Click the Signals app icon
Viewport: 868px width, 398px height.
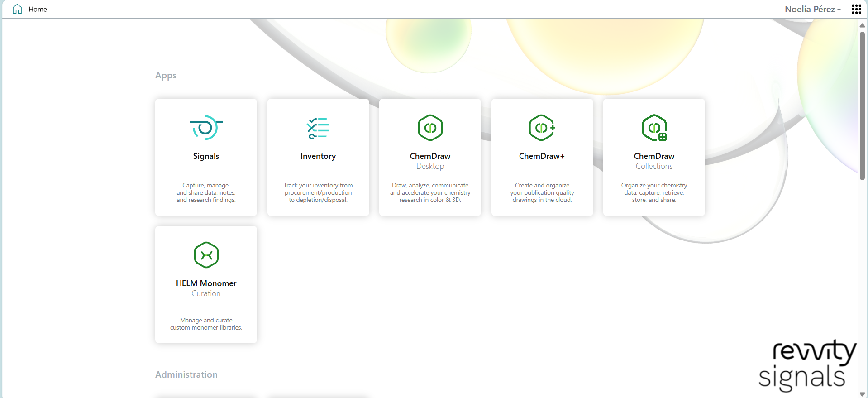pyautogui.click(x=206, y=128)
